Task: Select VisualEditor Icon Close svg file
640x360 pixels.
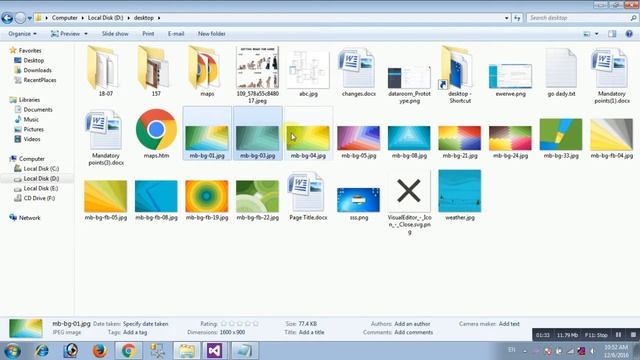Action: tap(409, 202)
